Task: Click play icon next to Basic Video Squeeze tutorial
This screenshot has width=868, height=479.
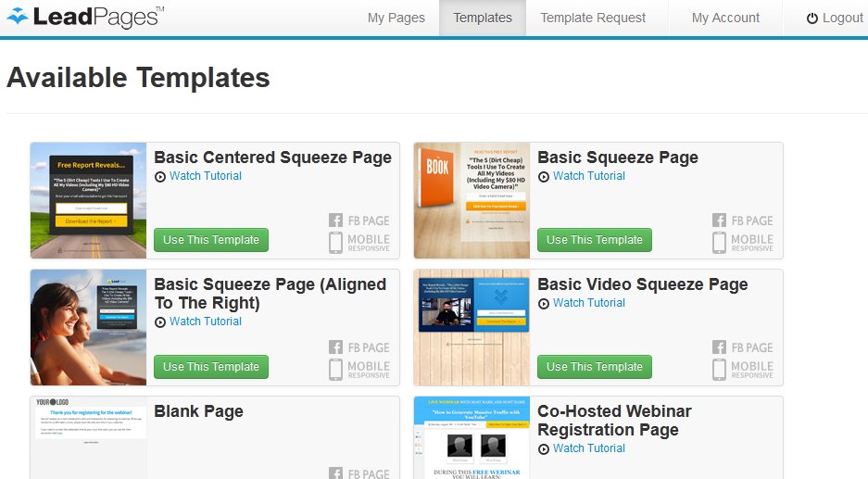Action: pyautogui.click(x=544, y=304)
